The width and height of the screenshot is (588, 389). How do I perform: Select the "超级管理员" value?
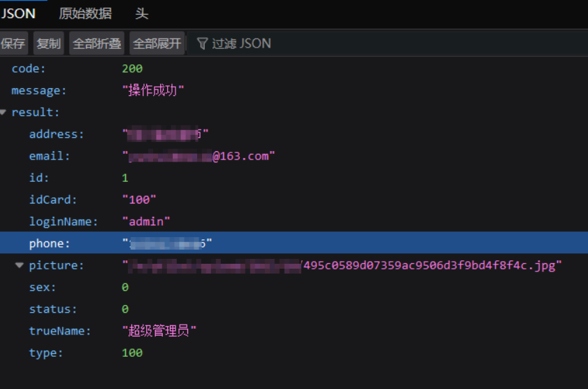click(x=159, y=331)
